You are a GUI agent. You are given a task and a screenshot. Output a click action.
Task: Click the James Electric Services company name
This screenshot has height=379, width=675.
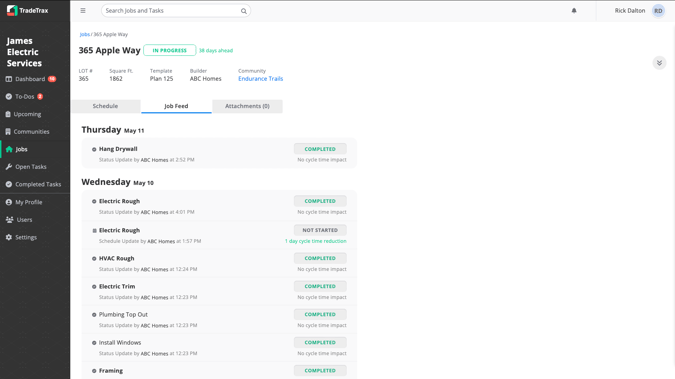pyautogui.click(x=24, y=52)
